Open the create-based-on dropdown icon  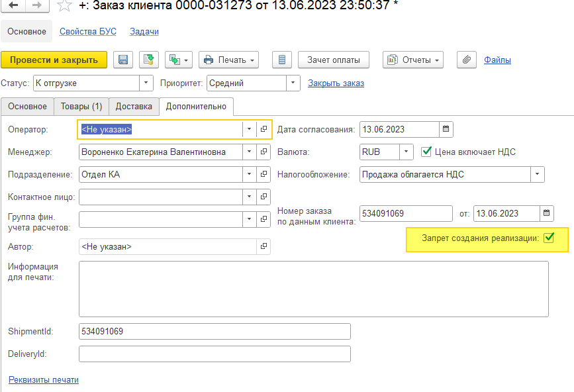pyautogui.click(x=179, y=60)
